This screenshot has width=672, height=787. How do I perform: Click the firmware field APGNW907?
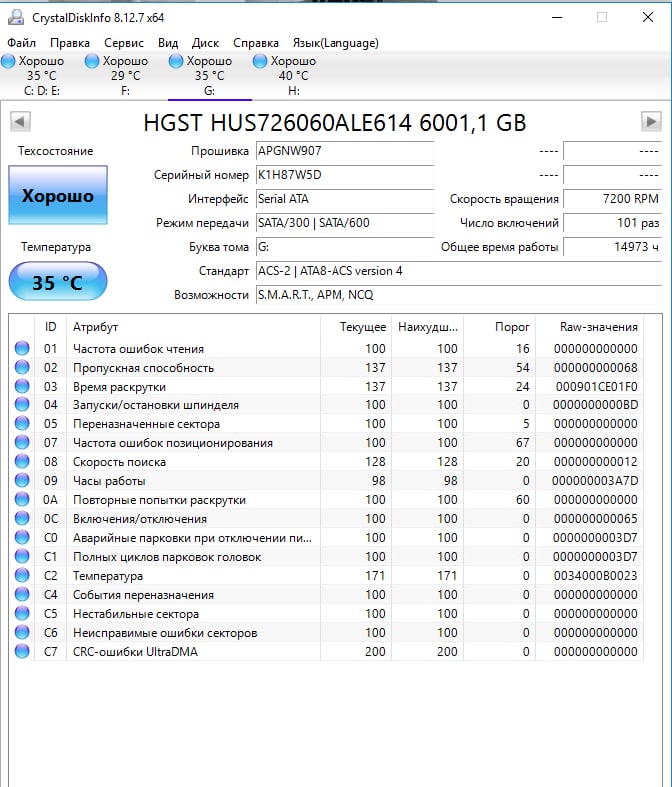(x=345, y=151)
